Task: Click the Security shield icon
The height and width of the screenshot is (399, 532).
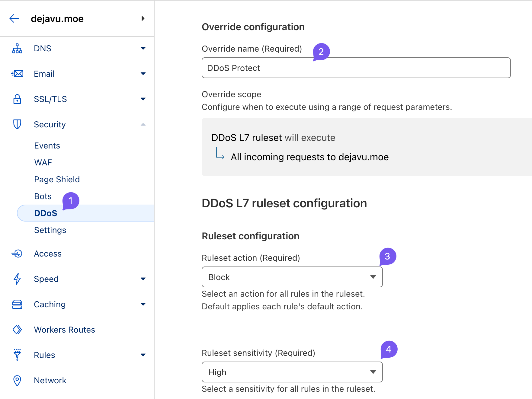Action: coord(17,124)
